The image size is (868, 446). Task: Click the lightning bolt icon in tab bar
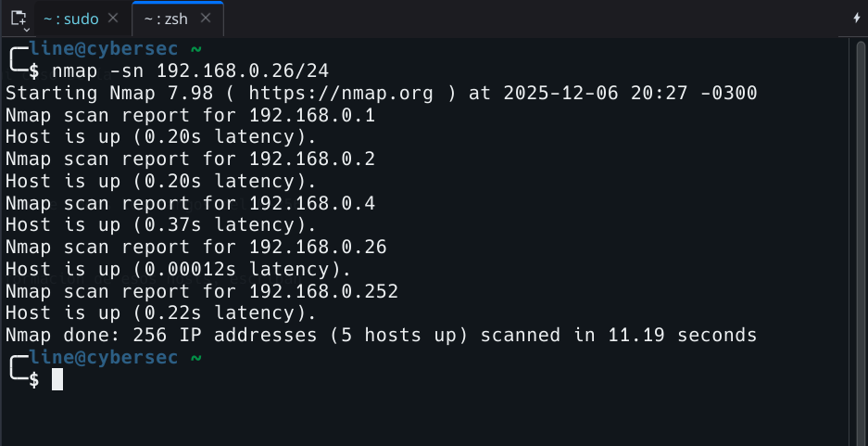857,18
